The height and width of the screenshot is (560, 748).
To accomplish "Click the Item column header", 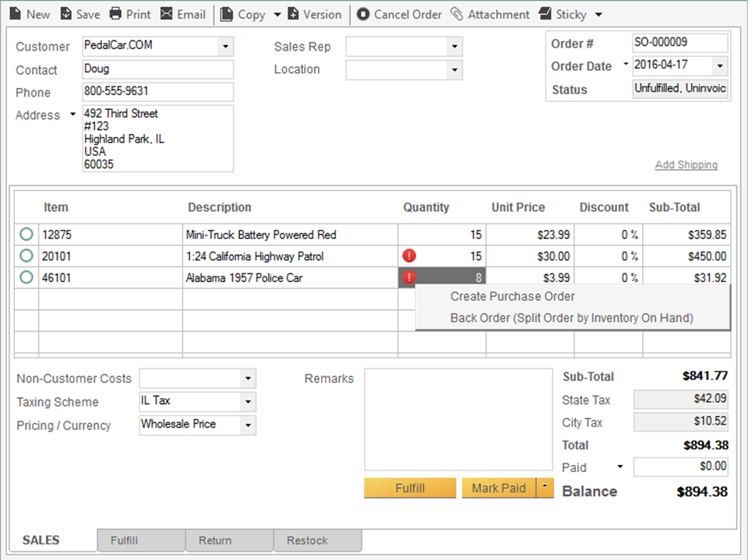I will 56,207.
